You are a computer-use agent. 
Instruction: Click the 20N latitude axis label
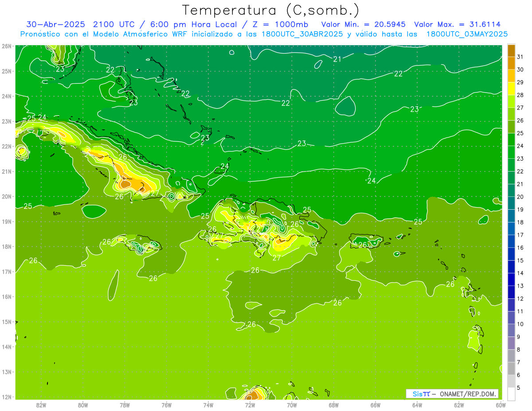[x=6, y=196]
